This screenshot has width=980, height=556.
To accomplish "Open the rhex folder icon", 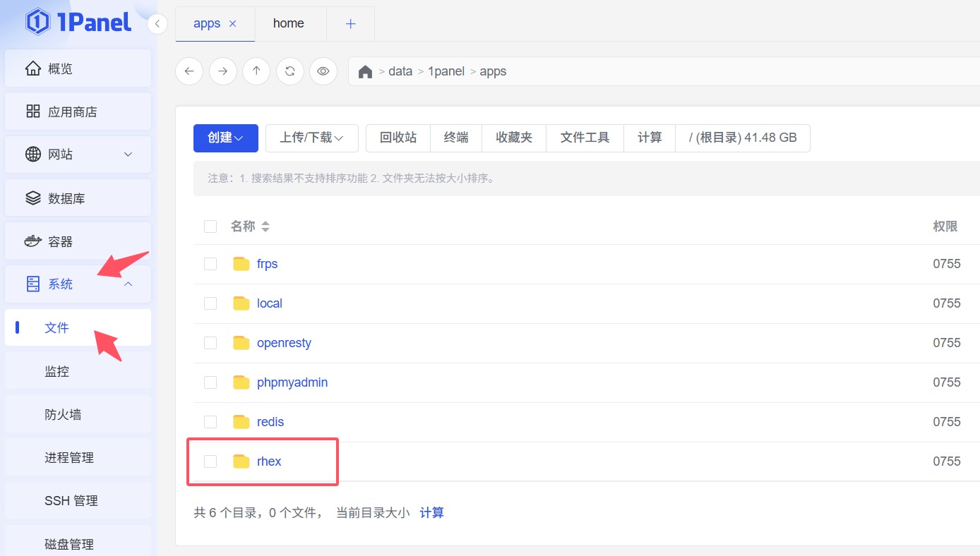I will (x=241, y=461).
